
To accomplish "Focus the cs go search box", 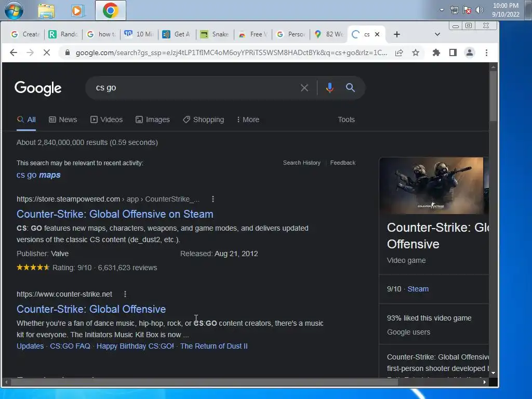I will tap(193, 88).
